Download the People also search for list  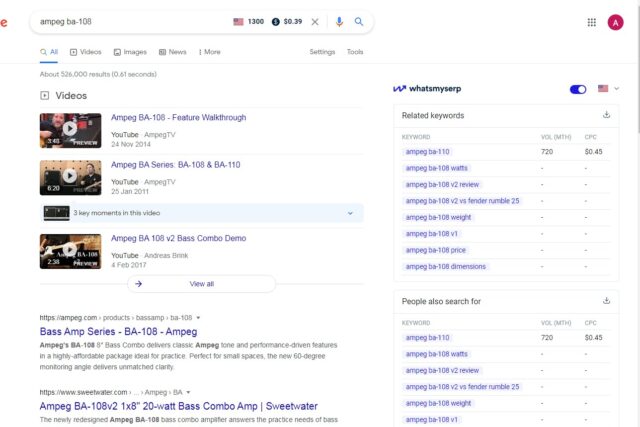606,301
